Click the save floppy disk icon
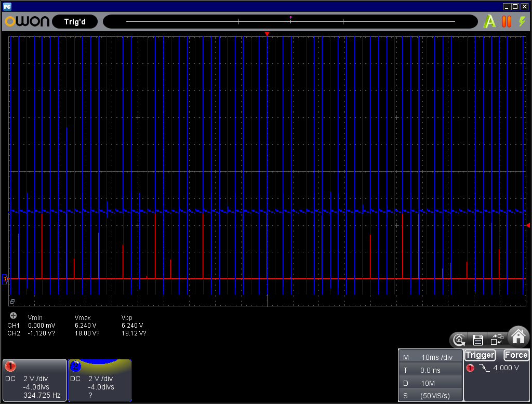The width and height of the screenshot is (532, 404). [478, 340]
